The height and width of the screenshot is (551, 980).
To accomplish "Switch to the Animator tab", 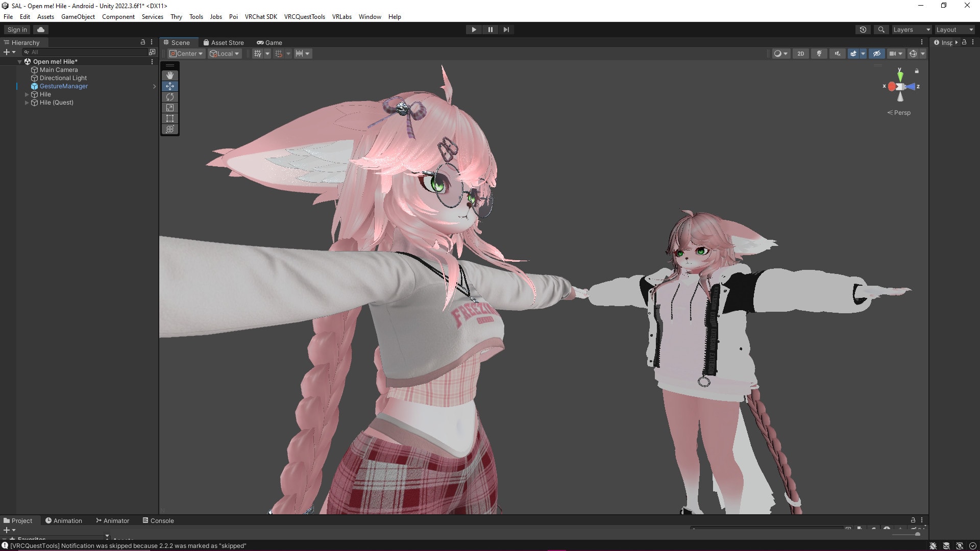I will coord(112,520).
